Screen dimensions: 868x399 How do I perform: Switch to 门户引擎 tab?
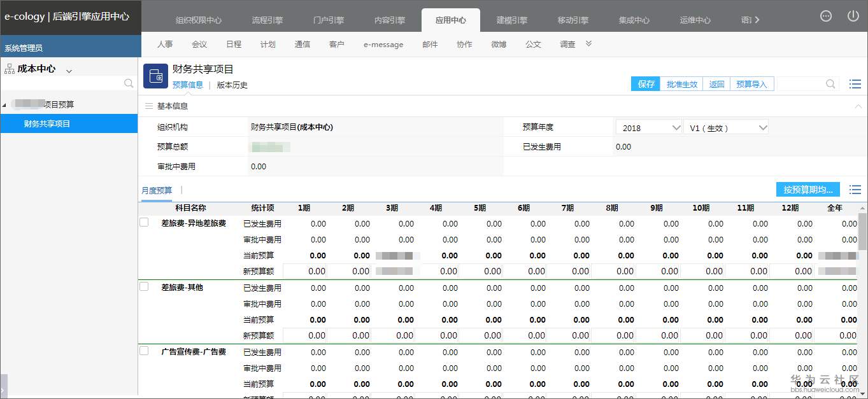(x=329, y=20)
